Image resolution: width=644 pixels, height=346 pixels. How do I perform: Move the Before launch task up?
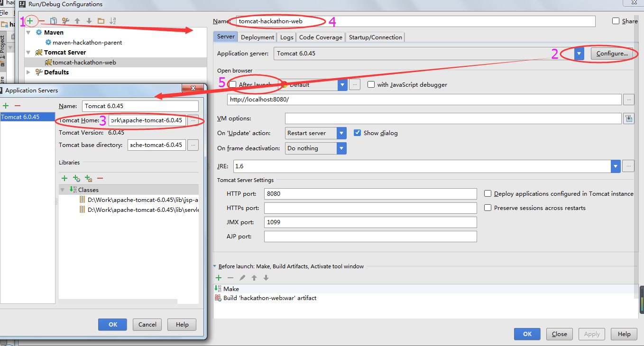[x=254, y=278]
